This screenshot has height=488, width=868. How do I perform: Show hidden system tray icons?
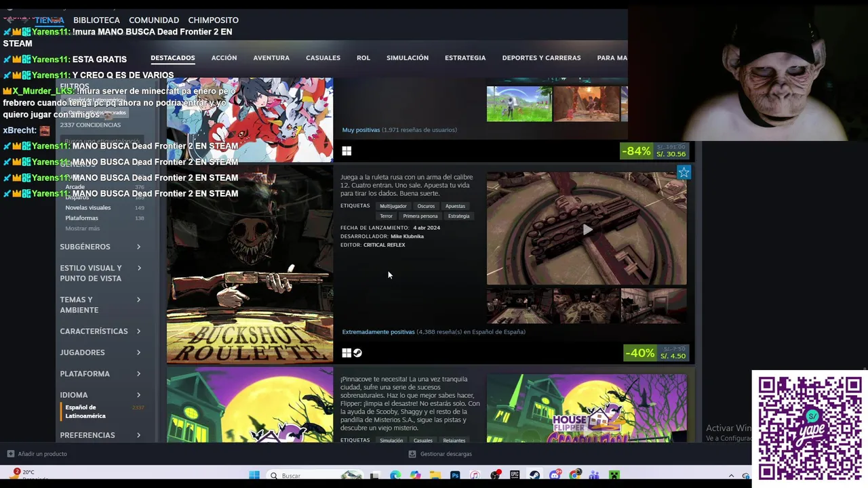(732, 475)
